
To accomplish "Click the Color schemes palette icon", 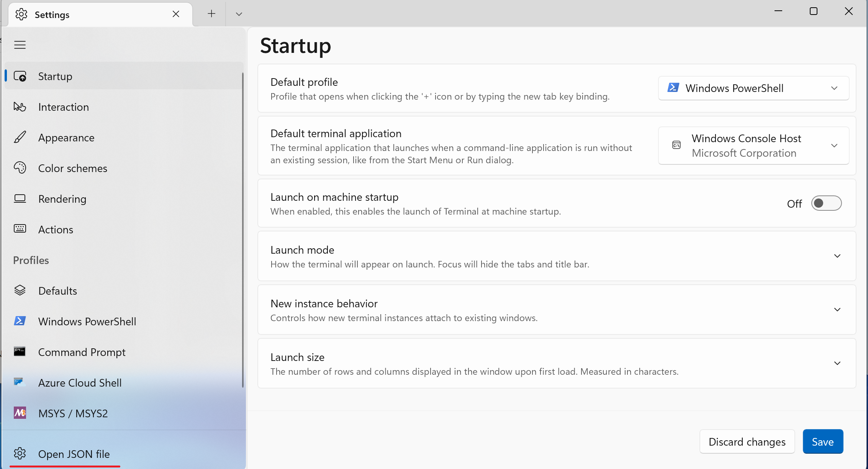I will [20, 168].
